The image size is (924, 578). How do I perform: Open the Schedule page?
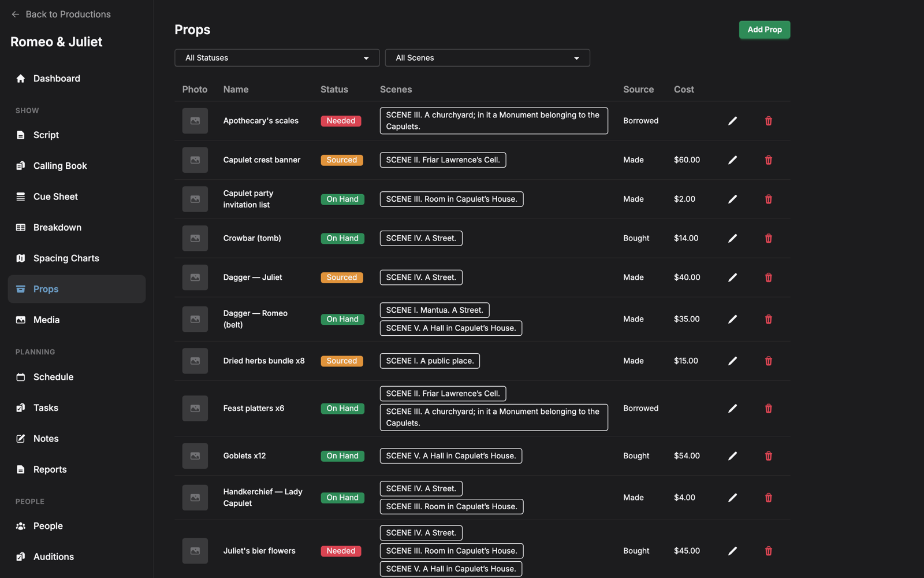pyautogui.click(x=77, y=377)
